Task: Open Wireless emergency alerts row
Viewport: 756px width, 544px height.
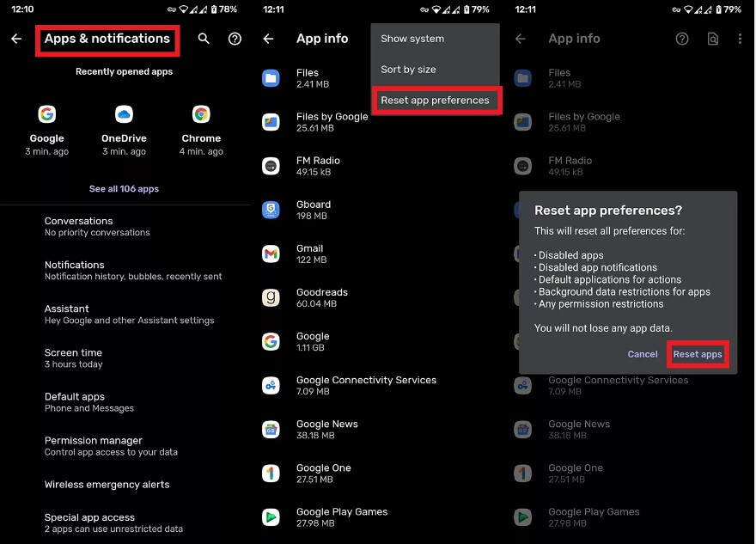Action: (x=125, y=485)
